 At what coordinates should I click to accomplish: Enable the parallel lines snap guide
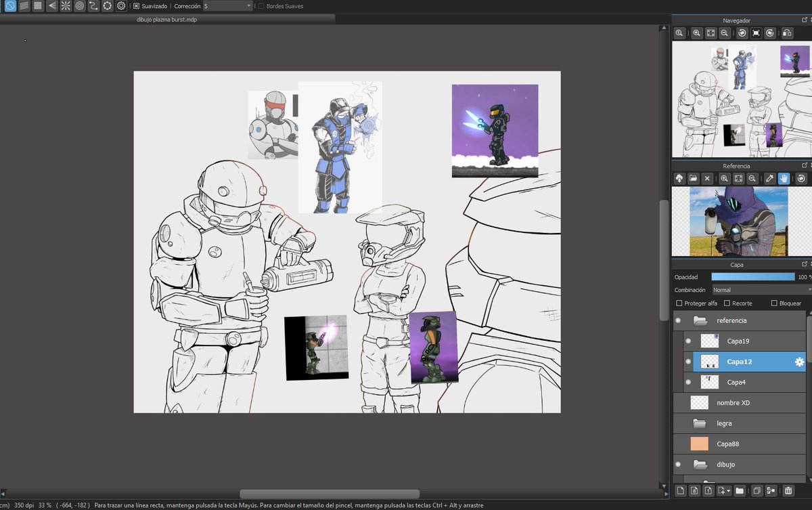click(24, 6)
